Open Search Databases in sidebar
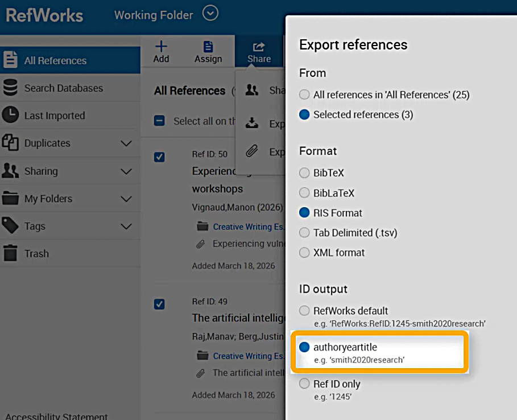Screen dimensions: 517x420 pos(63,88)
